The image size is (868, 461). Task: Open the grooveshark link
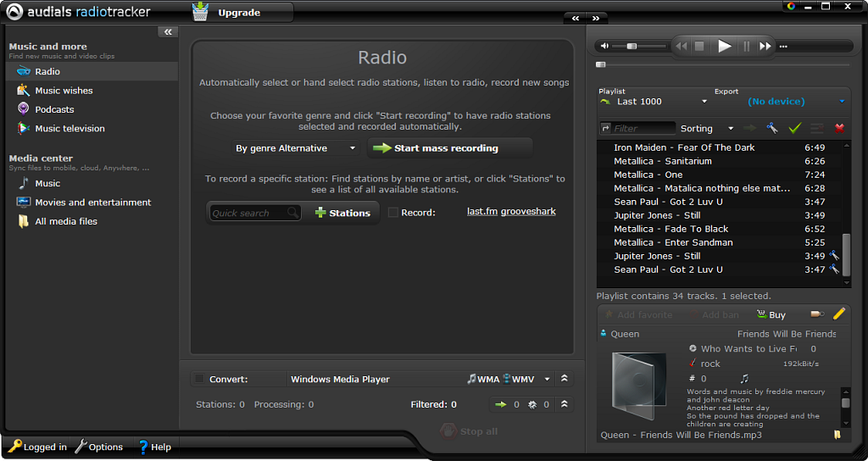pyautogui.click(x=528, y=211)
